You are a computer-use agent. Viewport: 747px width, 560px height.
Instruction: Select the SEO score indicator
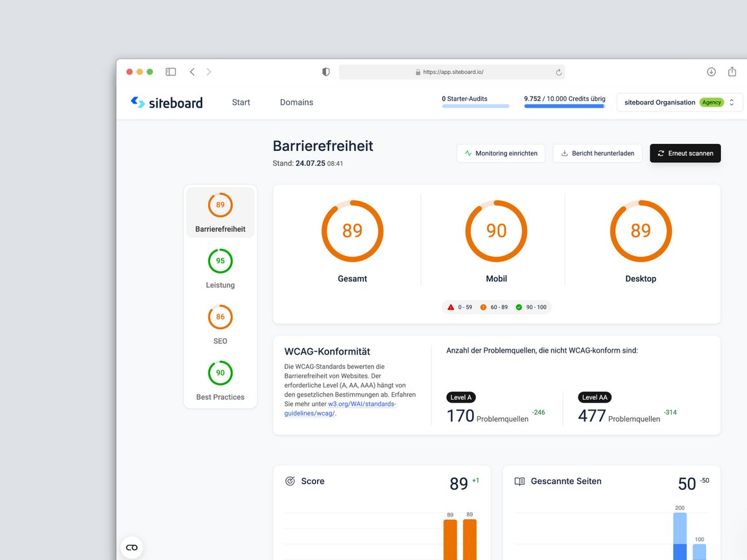(x=220, y=317)
